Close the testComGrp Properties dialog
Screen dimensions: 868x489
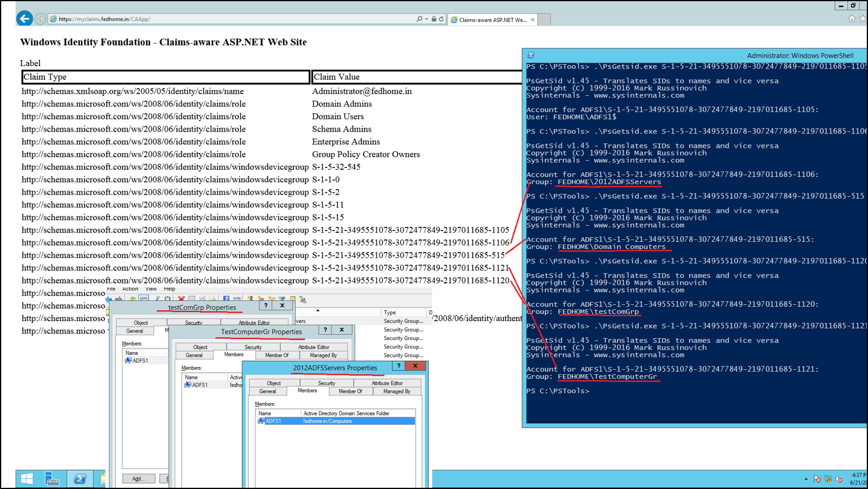(x=283, y=306)
